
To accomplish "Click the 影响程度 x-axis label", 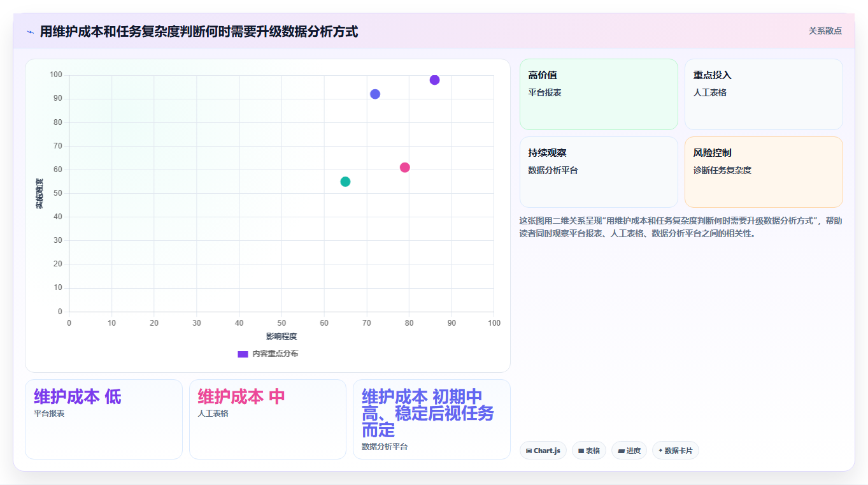I will coord(281,336).
